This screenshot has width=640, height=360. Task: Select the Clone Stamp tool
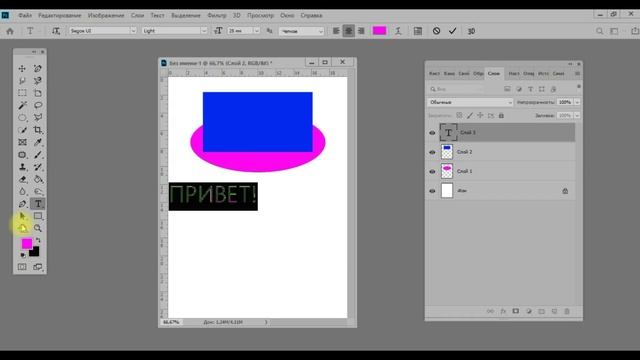click(22, 167)
